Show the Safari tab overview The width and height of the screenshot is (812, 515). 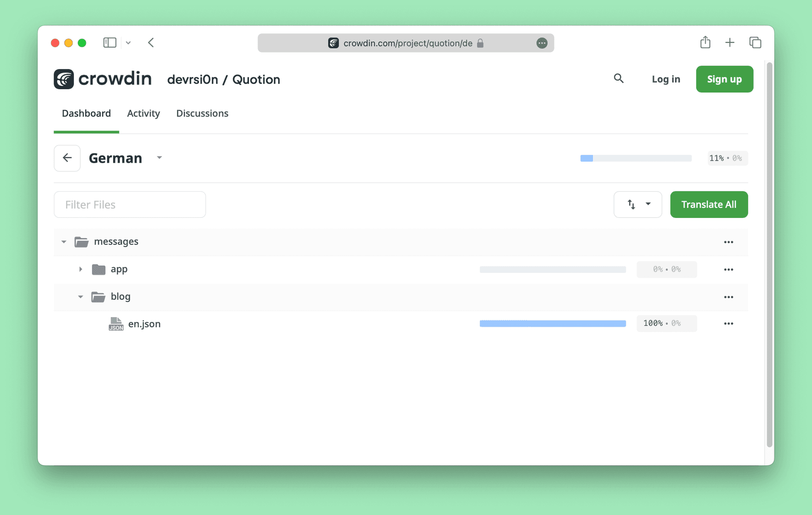coord(755,42)
